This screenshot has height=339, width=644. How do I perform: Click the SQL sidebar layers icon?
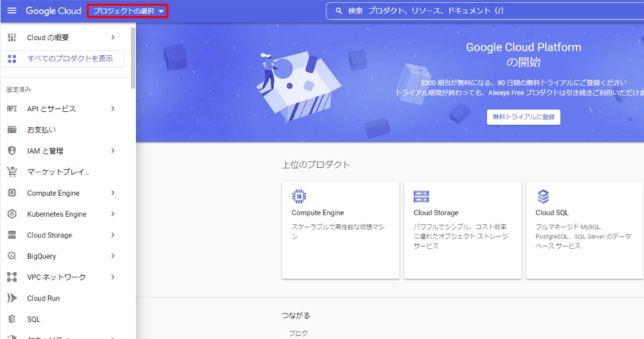pos(12,319)
